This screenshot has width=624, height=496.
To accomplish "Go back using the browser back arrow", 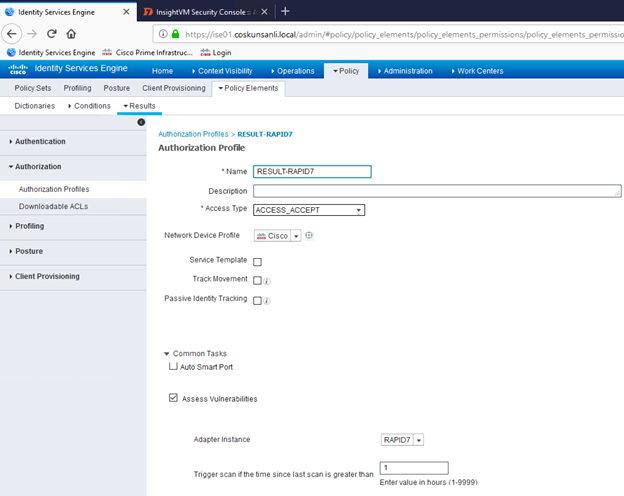I will coord(12,34).
